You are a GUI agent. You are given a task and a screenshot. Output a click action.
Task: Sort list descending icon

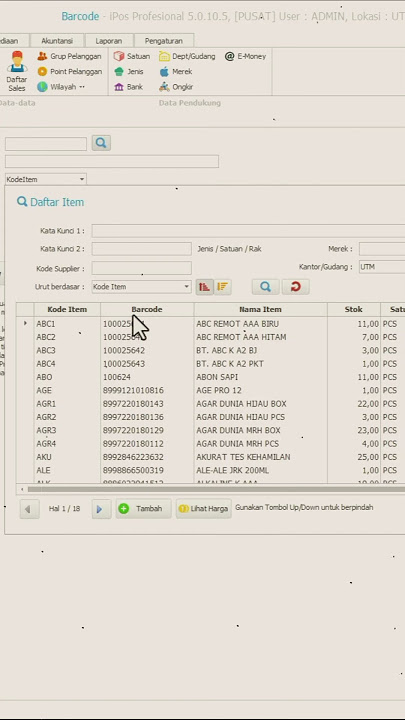click(x=223, y=287)
